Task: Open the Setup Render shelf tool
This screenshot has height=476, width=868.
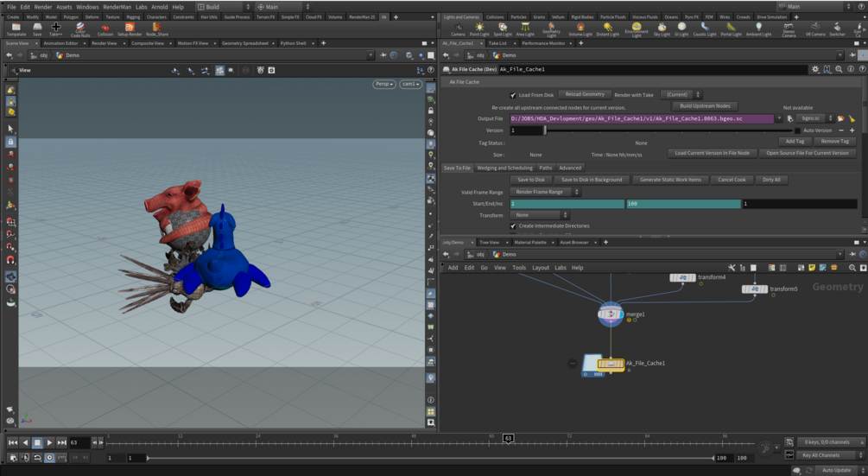Action: pyautogui.click(x=130, y=29)
